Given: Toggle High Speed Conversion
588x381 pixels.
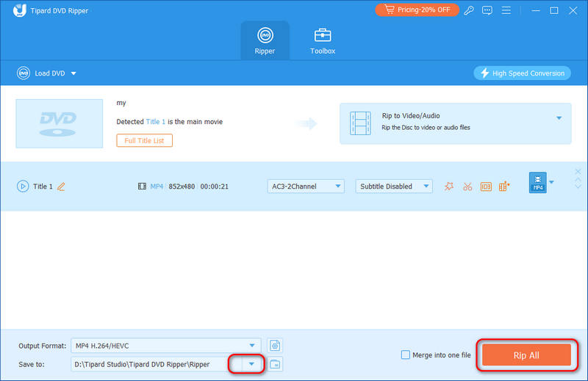Looking at the screenshot, I should pyautogui.click(x=523, y=73).
